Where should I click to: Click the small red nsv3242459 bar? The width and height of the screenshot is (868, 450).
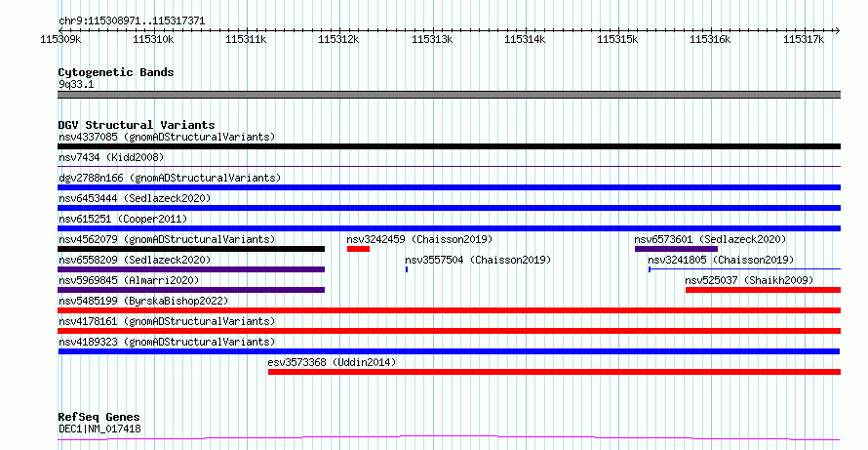[x=358, y=249]
